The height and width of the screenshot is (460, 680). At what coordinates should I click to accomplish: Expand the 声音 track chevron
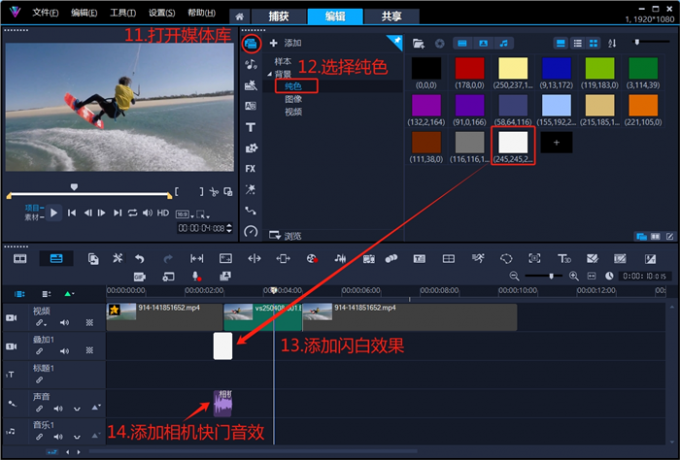tap(77, 408)
